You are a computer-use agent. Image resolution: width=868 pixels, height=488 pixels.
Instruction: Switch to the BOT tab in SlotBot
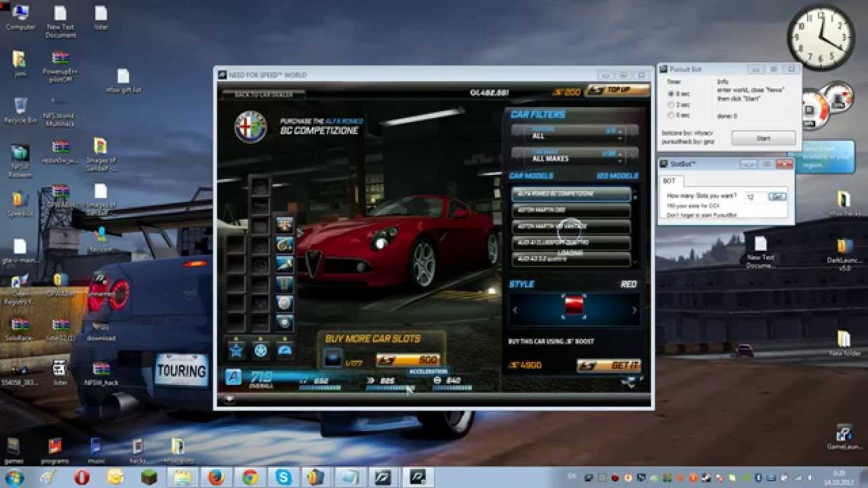tap(670, 181)
